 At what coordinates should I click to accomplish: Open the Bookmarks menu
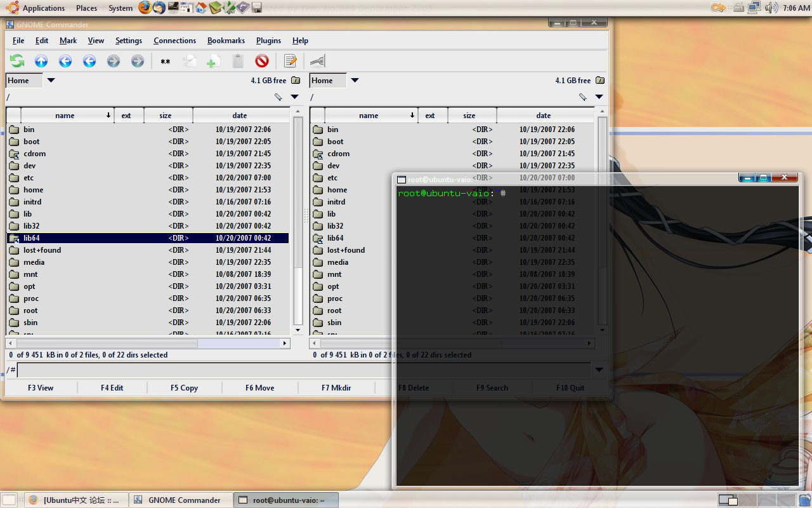pyautogui.click(x=226, y=41)
